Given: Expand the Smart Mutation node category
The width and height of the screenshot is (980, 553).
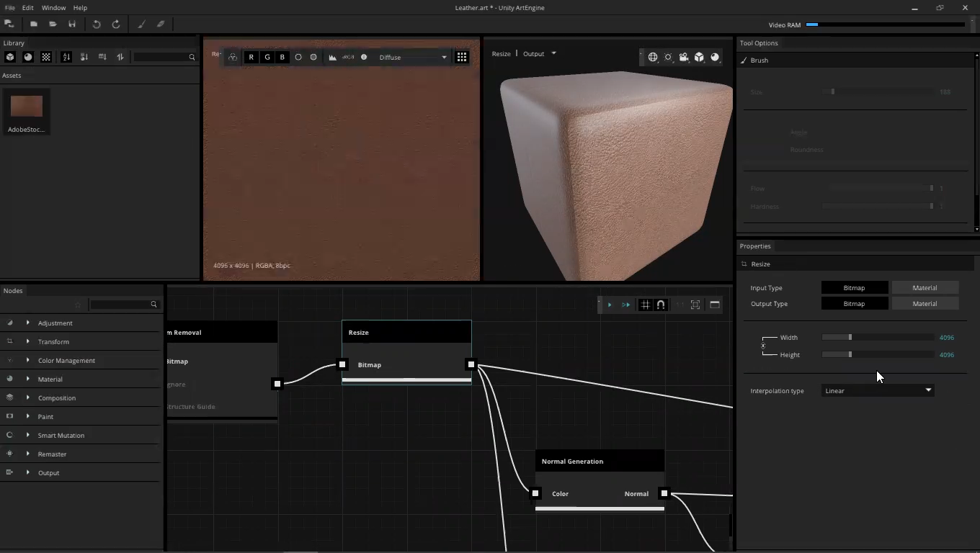Looking at the screenshot, I should pos(28,435).
